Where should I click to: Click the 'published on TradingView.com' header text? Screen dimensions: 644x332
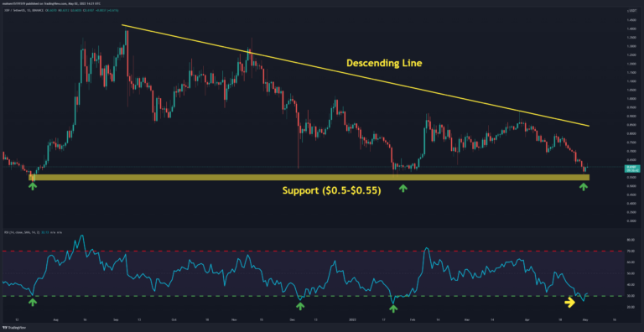pyautogui.click(x=46, y=4)
